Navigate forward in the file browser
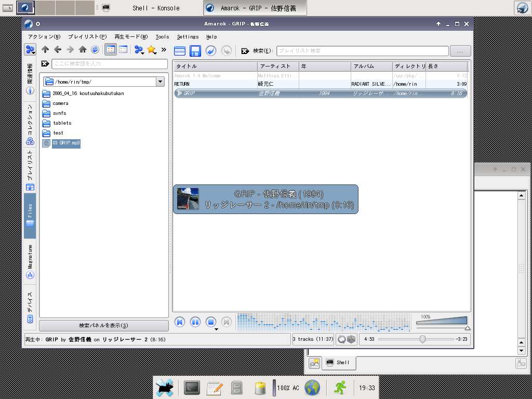The width and height of the screenshot is (532, 399). pyautogui.click(x=70, y=50)
